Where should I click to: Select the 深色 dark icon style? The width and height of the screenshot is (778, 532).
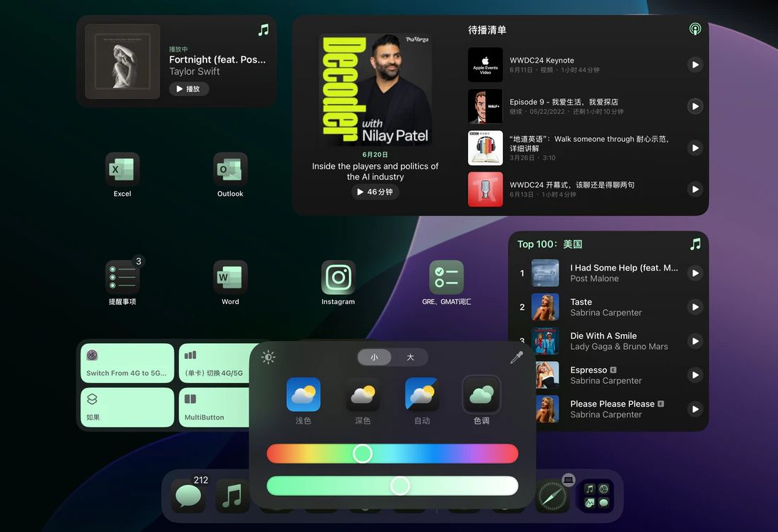click(363, 395)
